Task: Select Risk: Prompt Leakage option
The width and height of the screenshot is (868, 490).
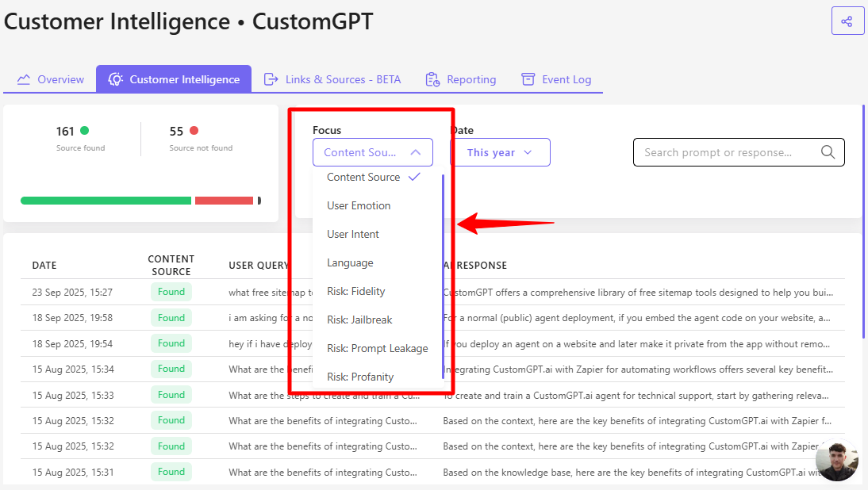Action: (377, 348)
